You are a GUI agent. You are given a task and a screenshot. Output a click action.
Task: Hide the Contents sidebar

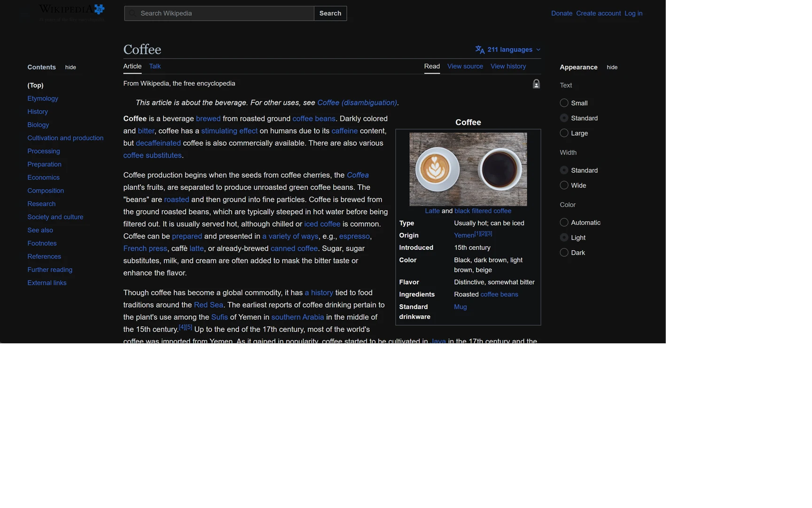coord(70,67)
